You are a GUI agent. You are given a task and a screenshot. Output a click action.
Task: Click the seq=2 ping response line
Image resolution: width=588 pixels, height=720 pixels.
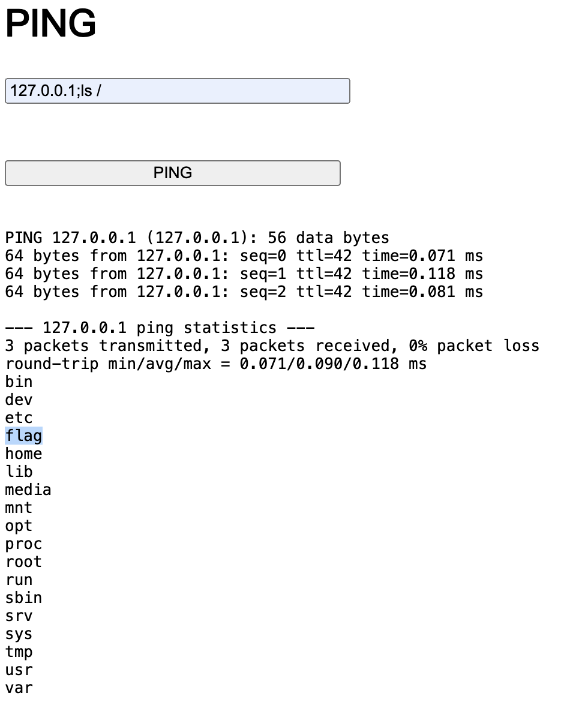click(244, 292)
